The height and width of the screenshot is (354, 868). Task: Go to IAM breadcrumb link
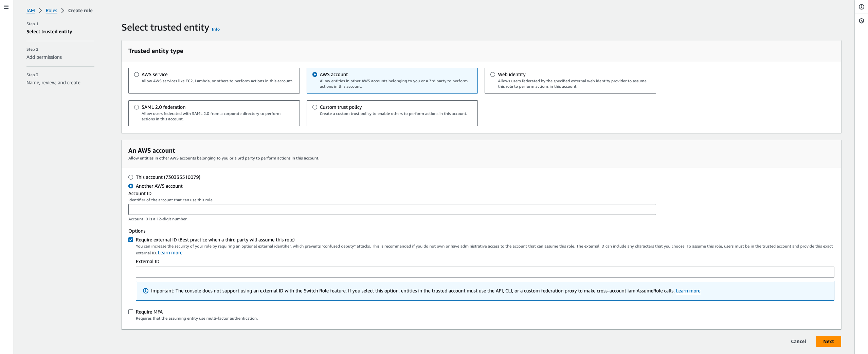pos(31,11)
